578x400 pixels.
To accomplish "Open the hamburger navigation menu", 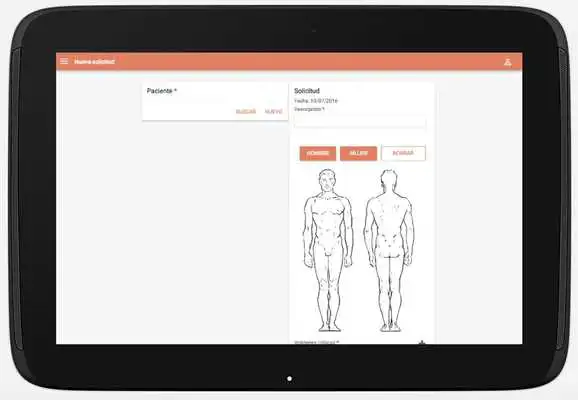I will [x=64, y=61].
